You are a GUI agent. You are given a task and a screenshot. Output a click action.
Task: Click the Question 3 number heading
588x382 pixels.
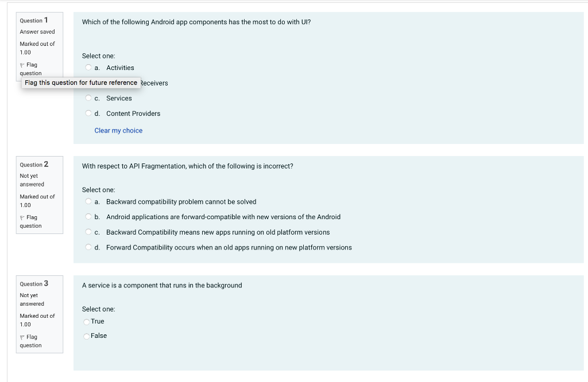pyautogui.click(x=34, y=283)
